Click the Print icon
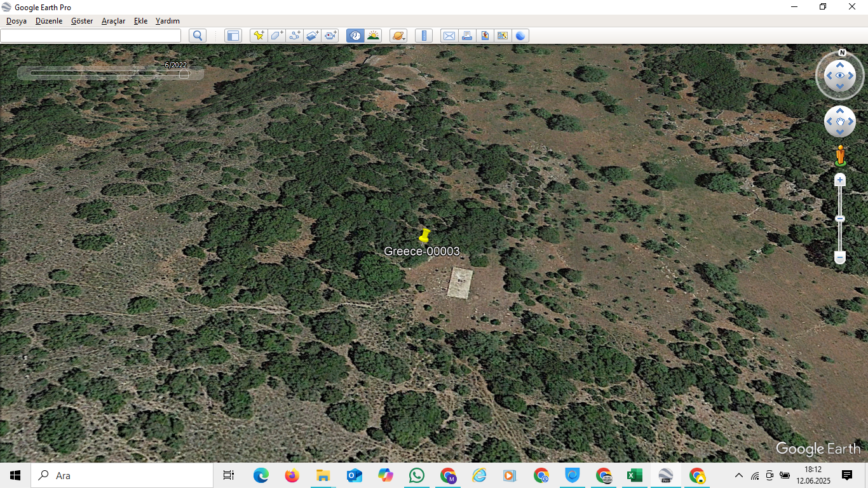868x488 pixels. click(x=467, y=36)
